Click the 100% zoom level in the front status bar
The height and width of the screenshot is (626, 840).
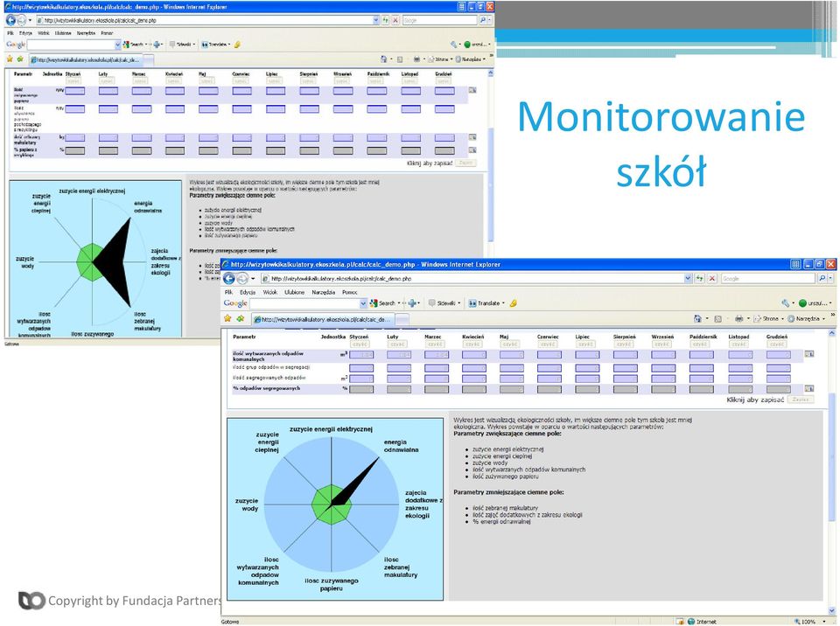[808, 621]
